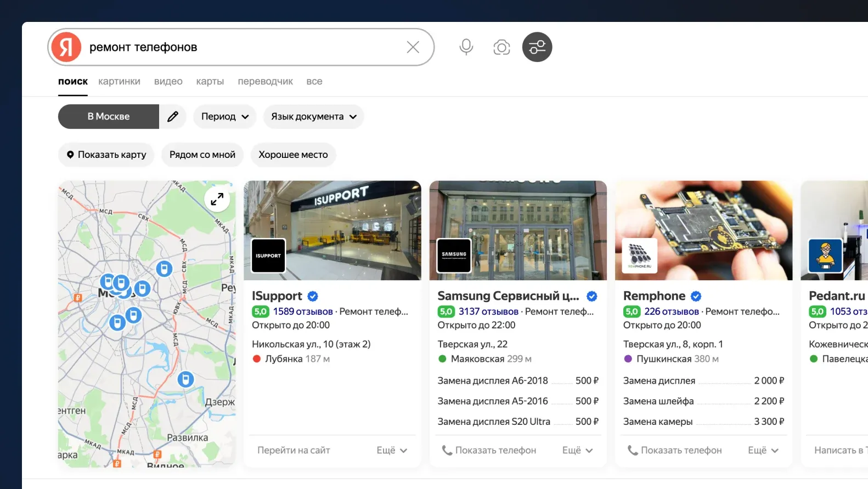This screenshot has width=868, height=489.
Task: Open the Pedant.ru business title
Action: click(837, 296)
